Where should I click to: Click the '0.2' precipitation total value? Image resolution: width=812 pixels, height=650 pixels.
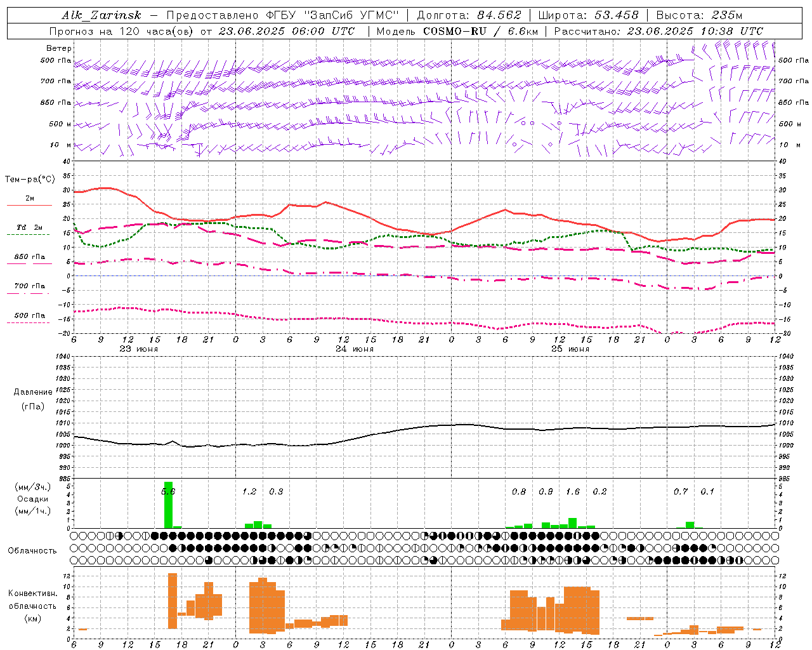pyautogui.click(x=599, y=491)
